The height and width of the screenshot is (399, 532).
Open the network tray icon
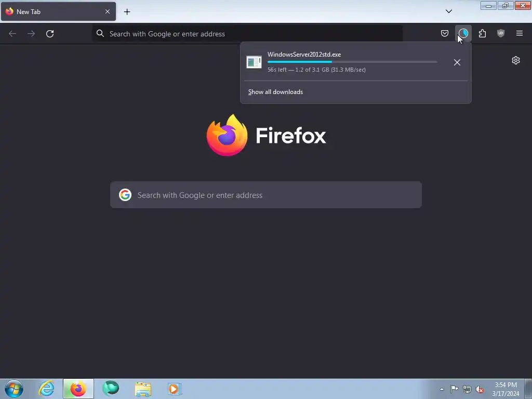tap(467, 390)
